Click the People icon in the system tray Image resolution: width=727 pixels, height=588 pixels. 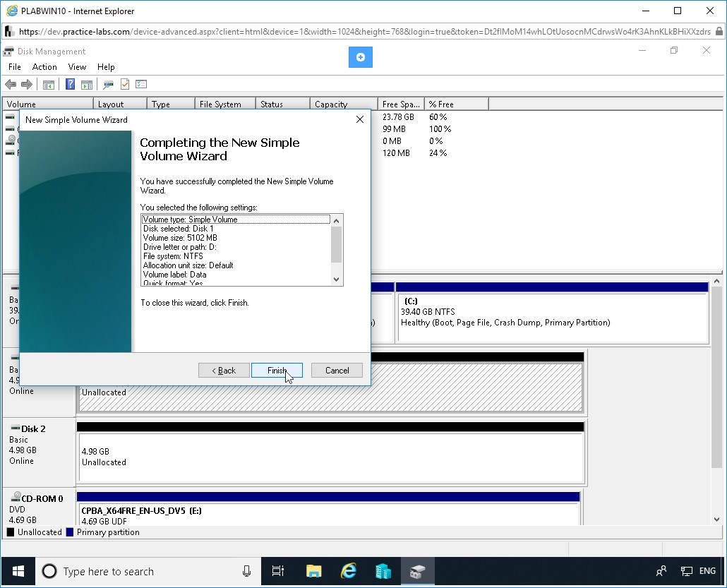click(661, 571)
